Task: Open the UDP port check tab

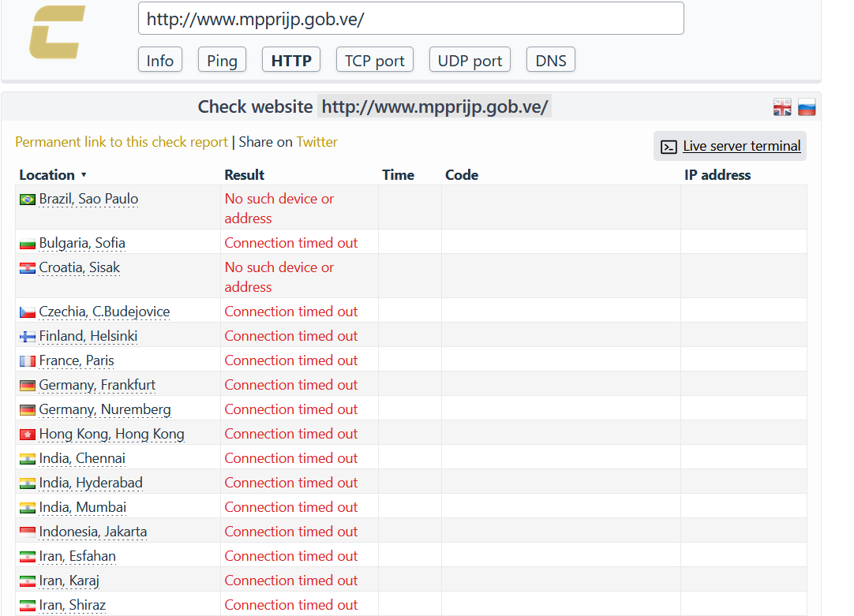Action: tap(470, 60)
